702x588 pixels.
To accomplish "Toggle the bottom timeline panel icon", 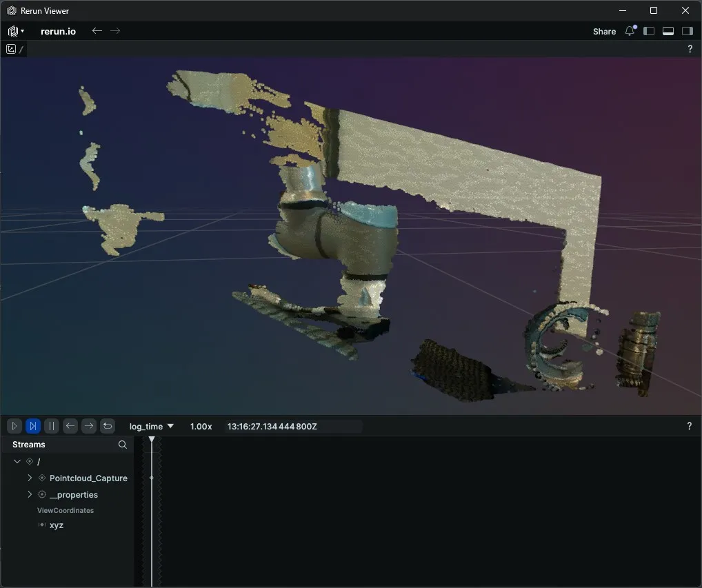I will point(668,31).
